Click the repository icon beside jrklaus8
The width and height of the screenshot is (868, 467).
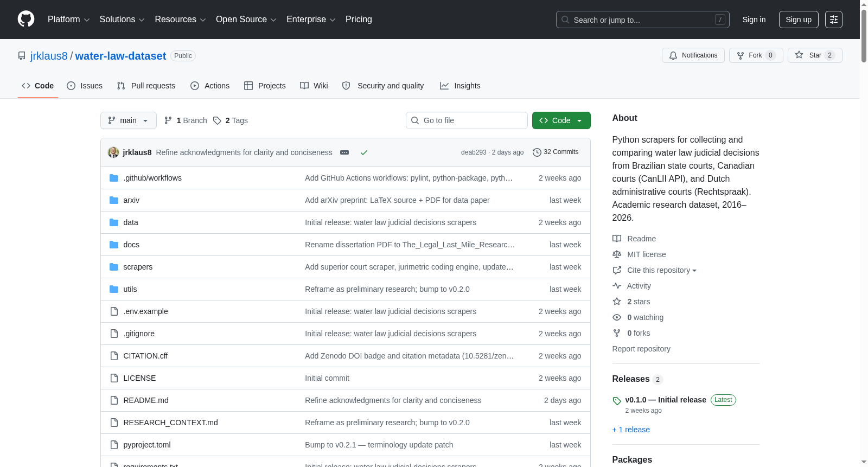click(22, 56)
